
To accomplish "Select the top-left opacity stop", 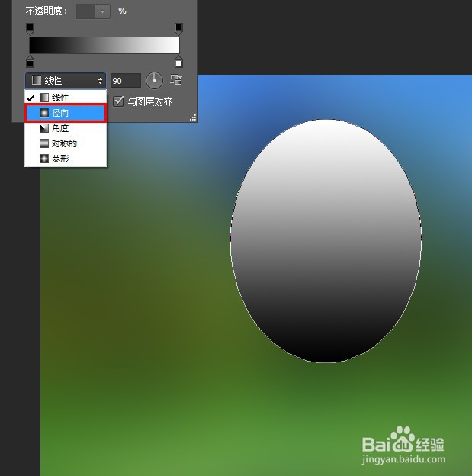I will [30, 28].
